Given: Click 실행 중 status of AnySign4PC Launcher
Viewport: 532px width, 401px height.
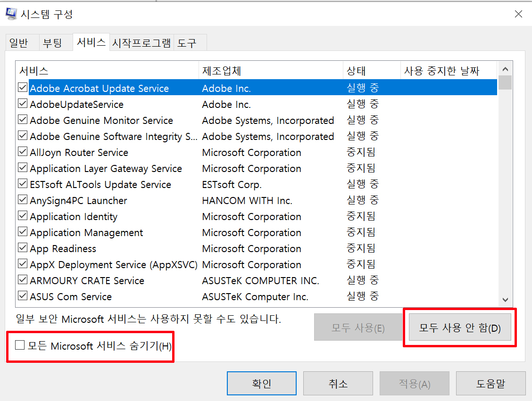Looking at the screenshot, I should pos(362,200).
